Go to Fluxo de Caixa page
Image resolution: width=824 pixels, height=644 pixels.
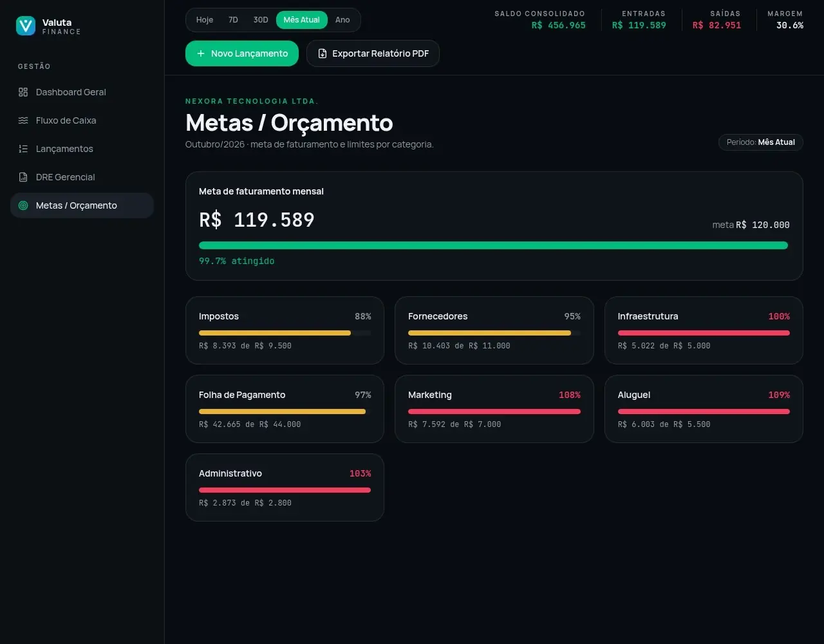pyautogui.click(x=82, y=120)
